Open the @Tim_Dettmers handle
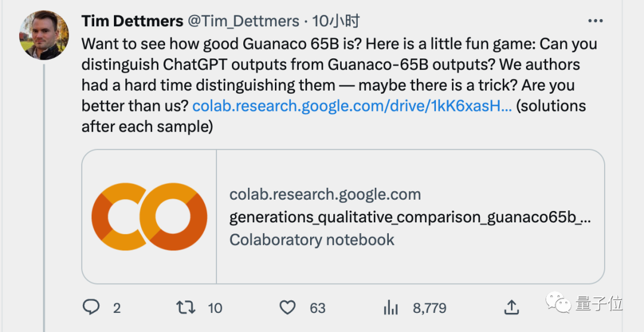644x332 pixels. click(243, 21)
